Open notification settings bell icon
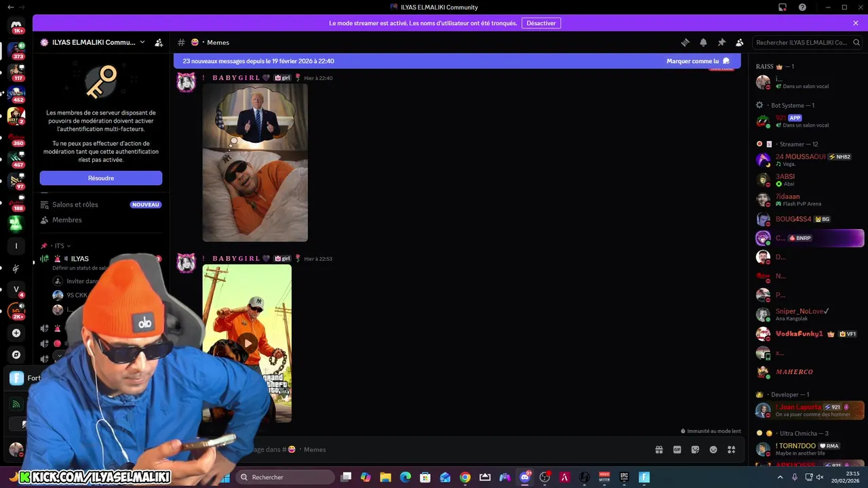The image size is (868, 488). 703,42
